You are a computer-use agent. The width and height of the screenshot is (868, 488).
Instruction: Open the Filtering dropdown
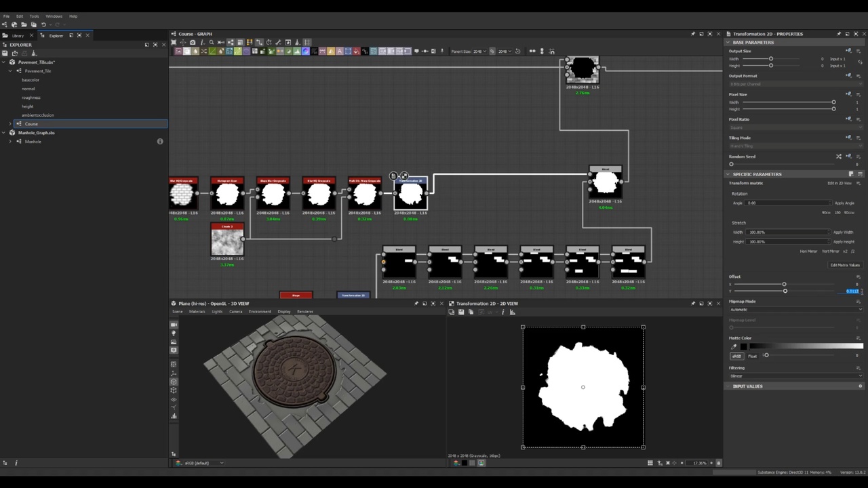pyautogui.click(x=795, y=376)
